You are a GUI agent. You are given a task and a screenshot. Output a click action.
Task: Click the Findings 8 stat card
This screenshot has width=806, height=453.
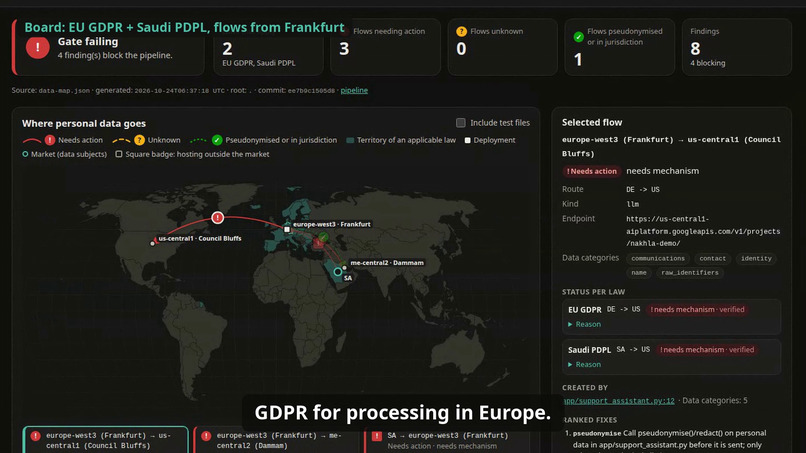(x=737, y=47)
